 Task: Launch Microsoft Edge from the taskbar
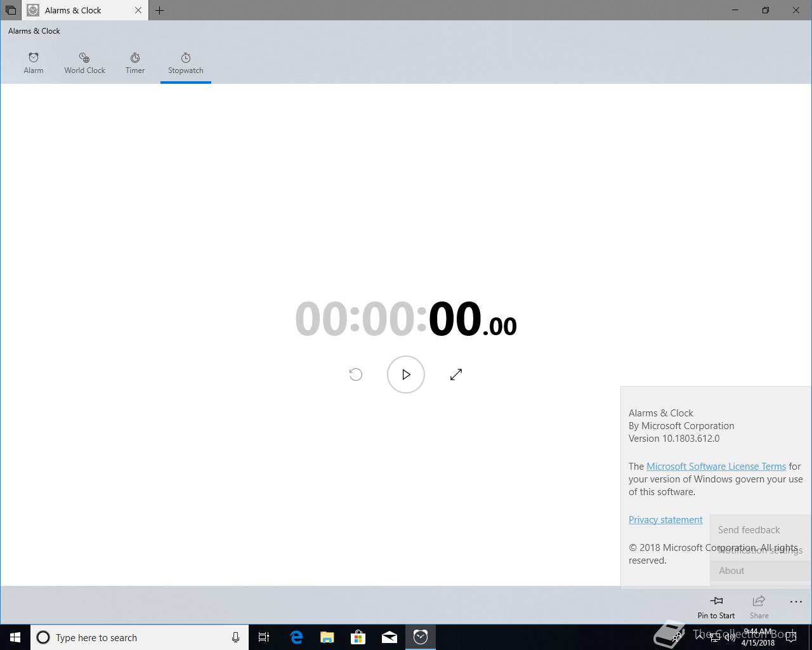(x=296, y=637)
